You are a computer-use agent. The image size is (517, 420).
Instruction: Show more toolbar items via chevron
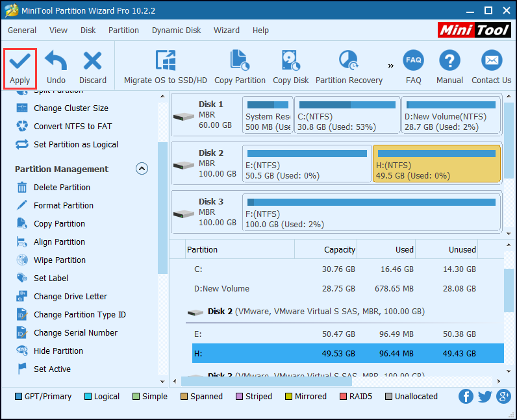(x=391, y=66)
